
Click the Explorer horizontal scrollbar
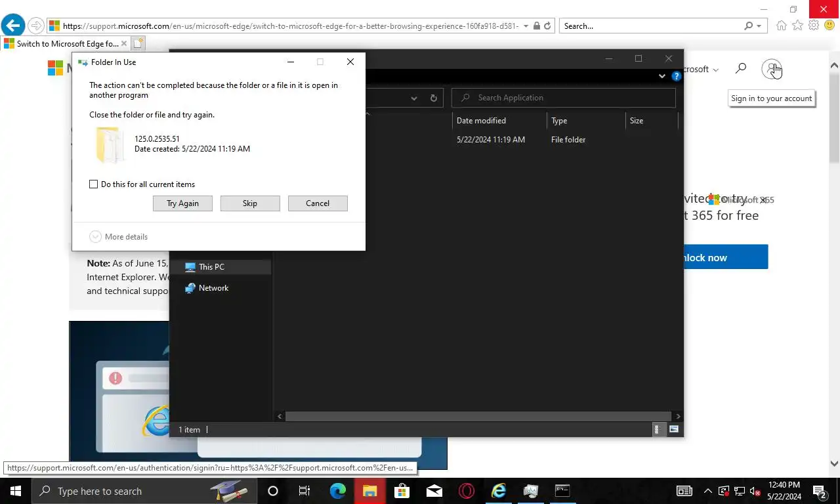[478, 416]
